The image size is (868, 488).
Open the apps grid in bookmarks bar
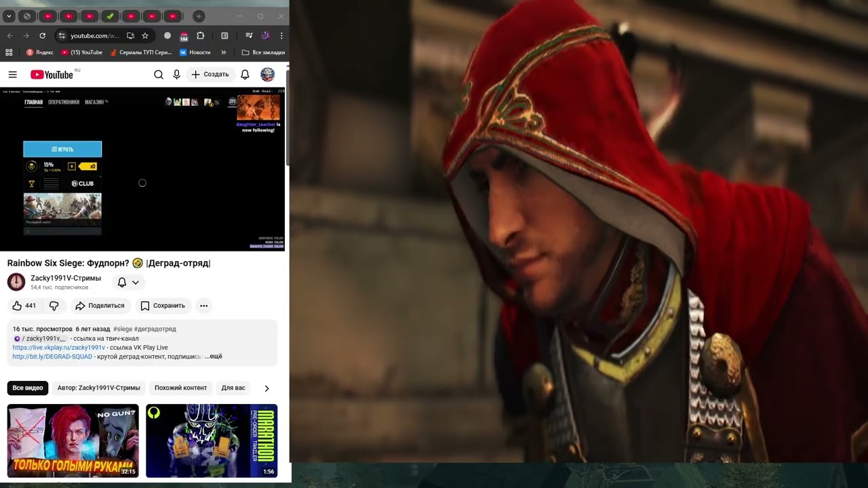(x=9, y=52)
